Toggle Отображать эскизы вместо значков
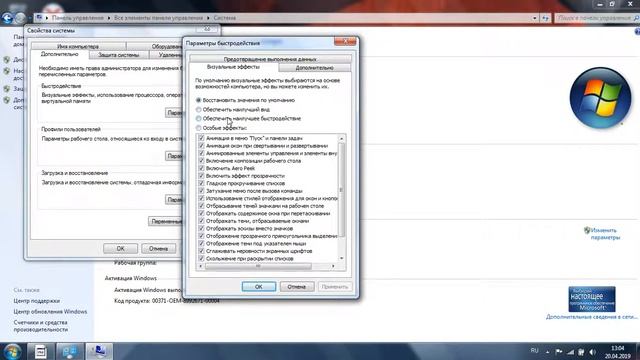640x360 pixels. (x=201, y=228)
